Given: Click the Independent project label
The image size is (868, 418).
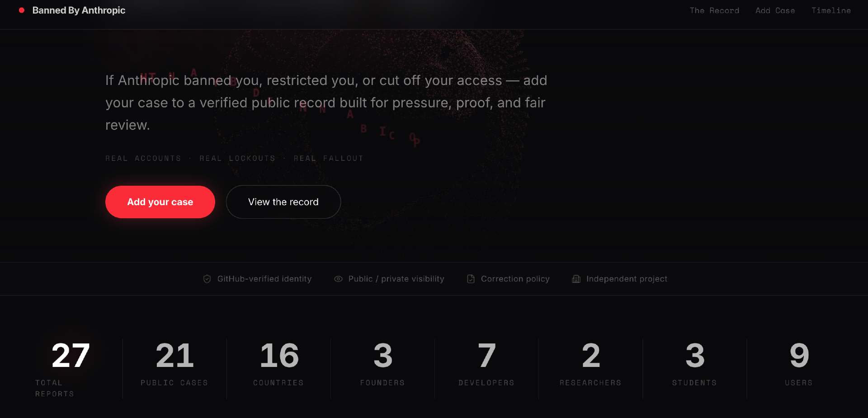Looking at the screenshot, I should pyautogui.click(x=627, y=279).
